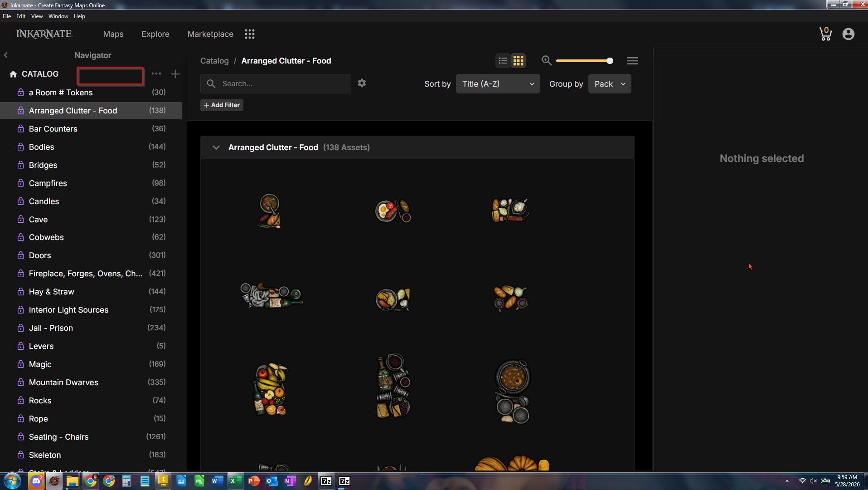The width and height of the screenshot is (868, 490).
Task: Open the Levers pack
Action: [x=91, y=346]
